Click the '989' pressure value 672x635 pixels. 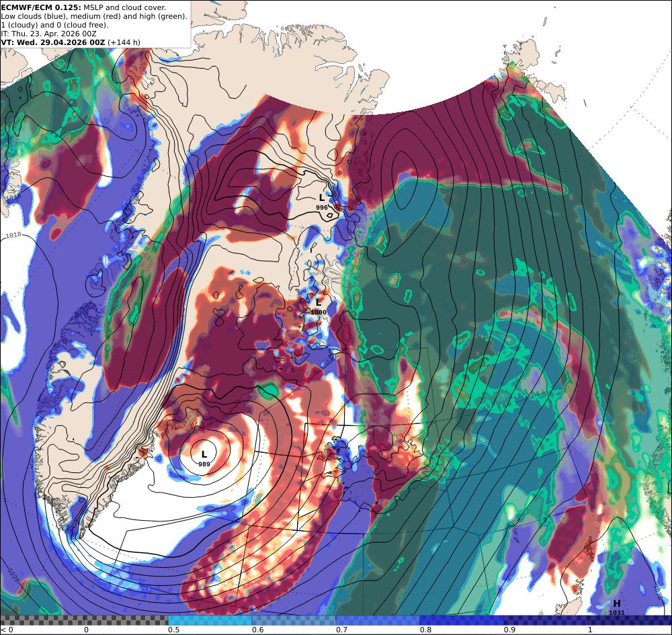[x=204, y=464]
